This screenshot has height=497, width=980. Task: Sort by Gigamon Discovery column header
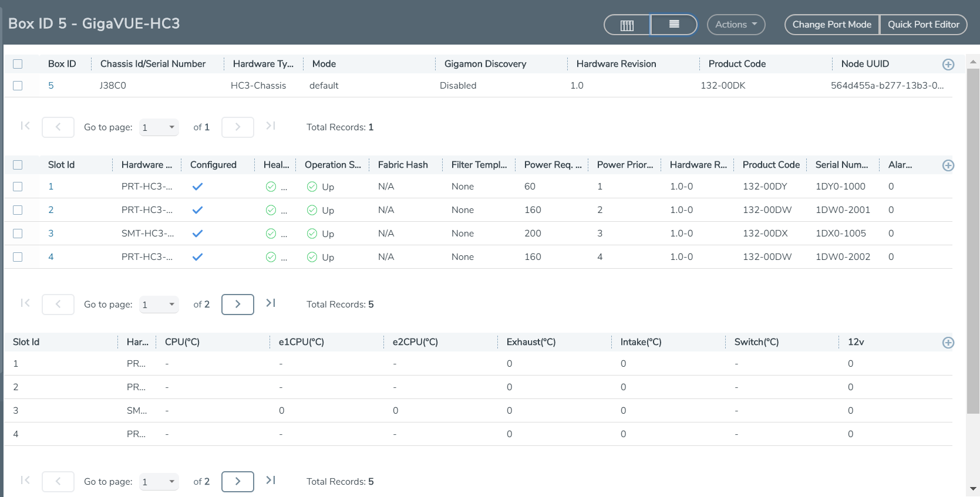coord(485,64)
